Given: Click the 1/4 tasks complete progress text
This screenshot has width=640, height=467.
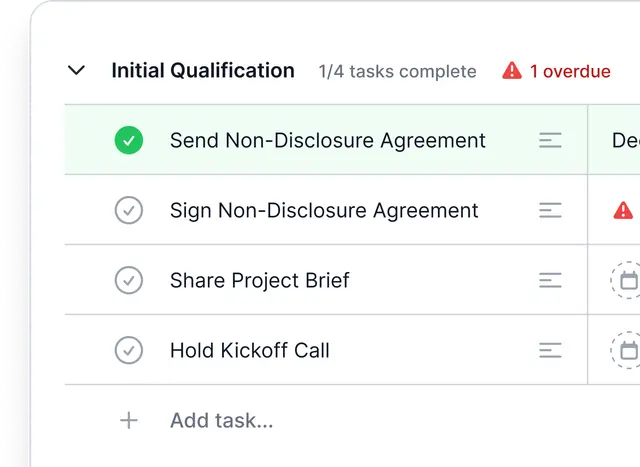Looking at the screenshot, I should [x=397, y=71].
